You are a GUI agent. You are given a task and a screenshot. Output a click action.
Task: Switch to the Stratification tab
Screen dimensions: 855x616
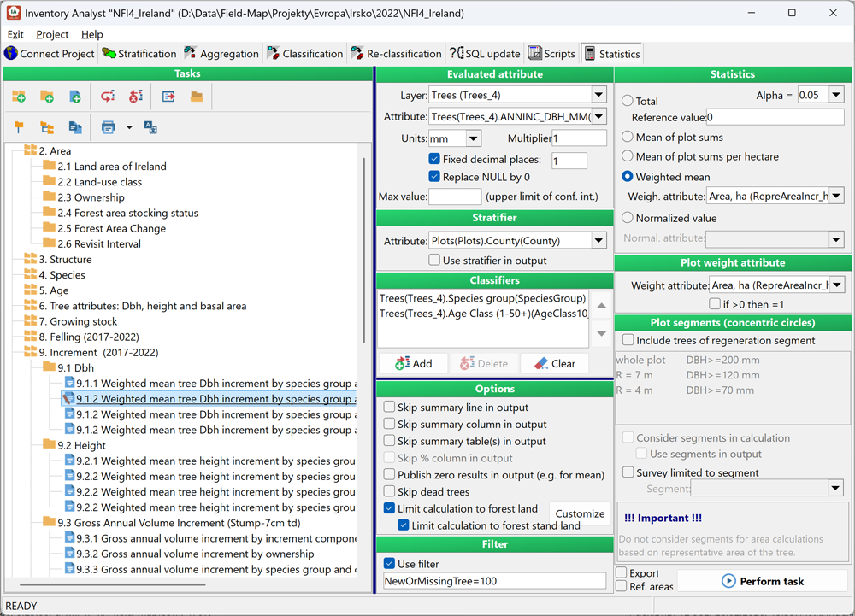(x=138, y=54)
